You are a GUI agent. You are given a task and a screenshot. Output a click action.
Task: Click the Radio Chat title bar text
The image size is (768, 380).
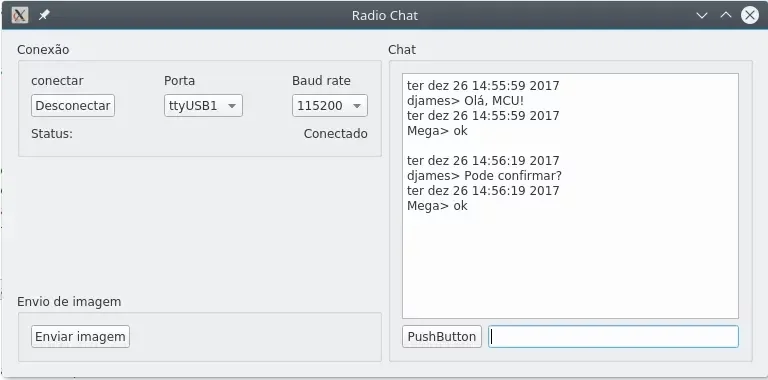pyautogui.click(x=384, y=15)
